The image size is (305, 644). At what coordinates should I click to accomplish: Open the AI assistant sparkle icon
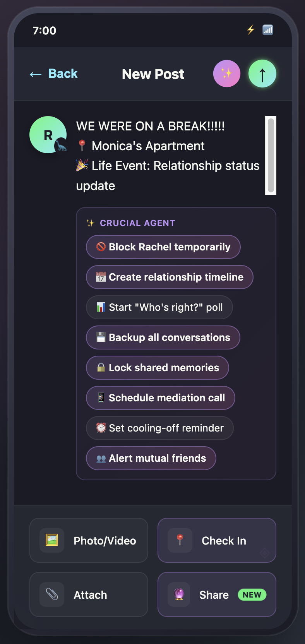(227, 74)
